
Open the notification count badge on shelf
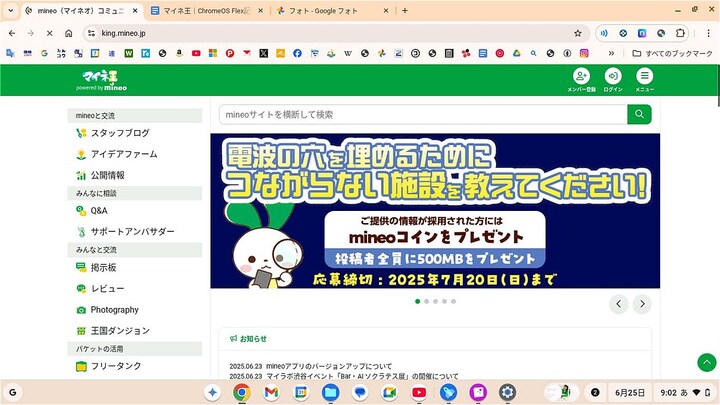coord(595,393)
